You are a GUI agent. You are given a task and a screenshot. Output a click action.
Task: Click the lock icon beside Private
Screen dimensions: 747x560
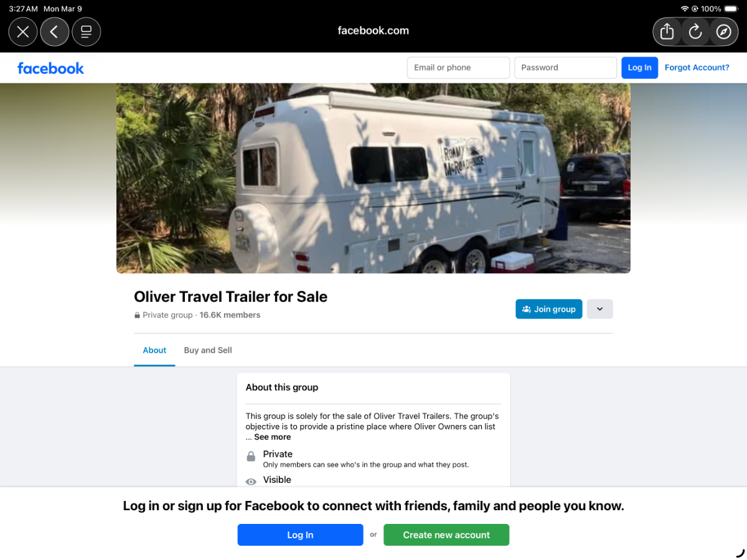(251, 457)
